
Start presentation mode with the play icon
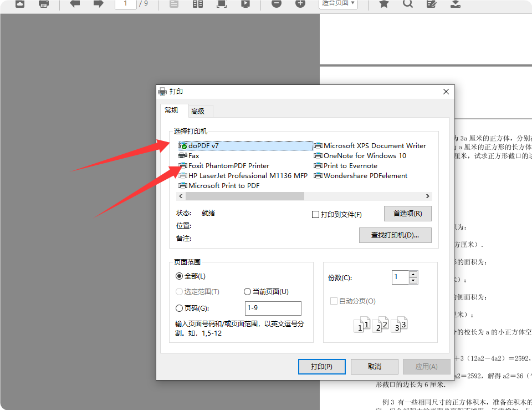pyautogui.click(x=245, y=5)
